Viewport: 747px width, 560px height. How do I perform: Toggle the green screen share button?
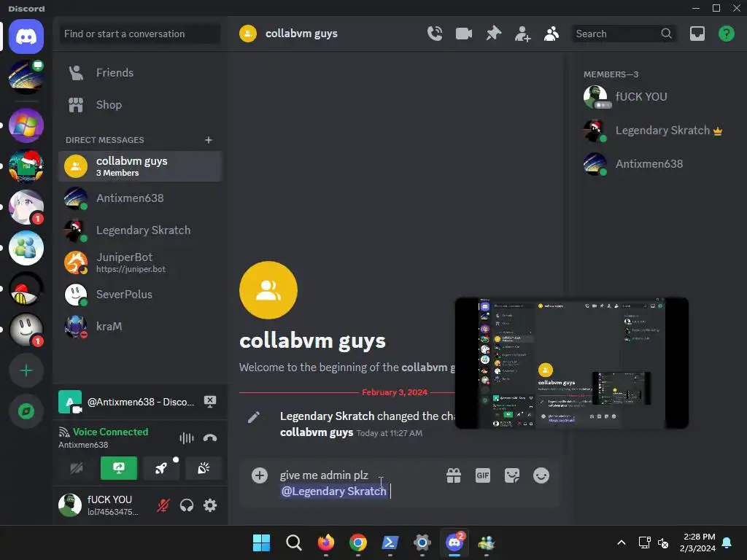(119, 469)
